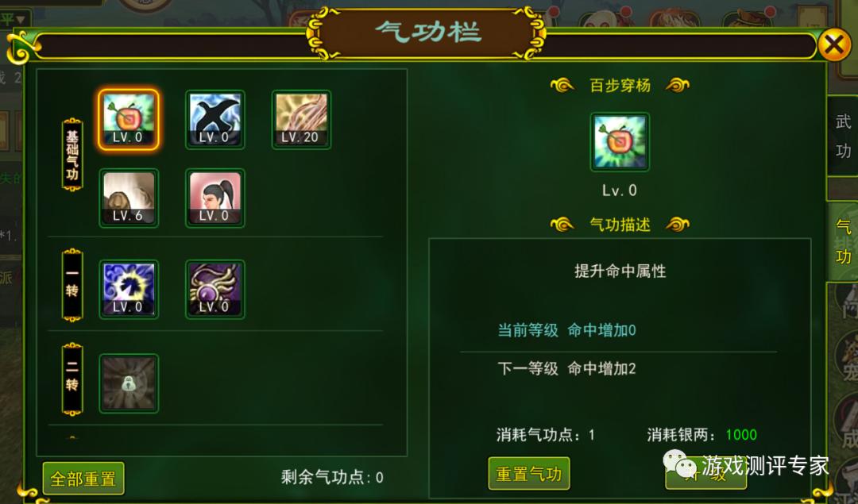The width and height of the screenshot is (858, 504).
Task: Click the locked skill slot in 二转
Action: (129, 383)
